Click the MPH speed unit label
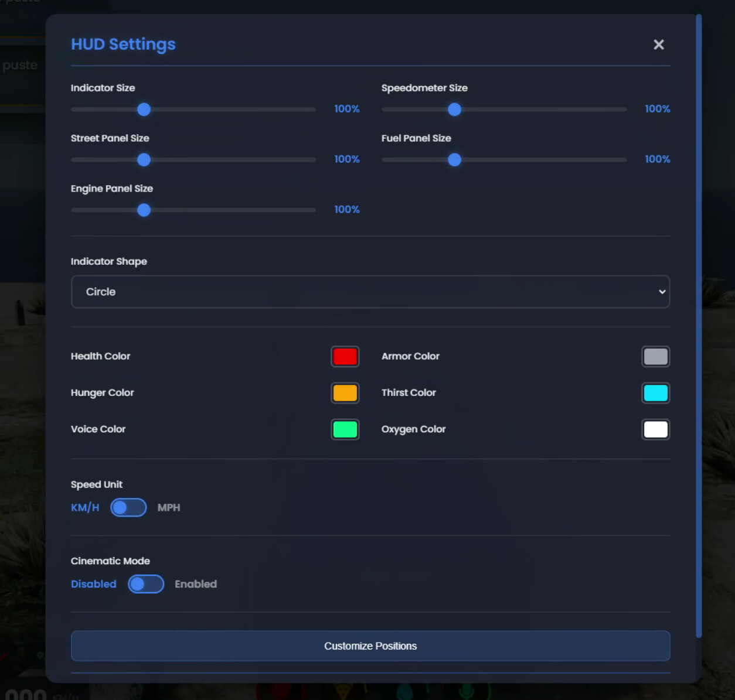 [169, 508]
